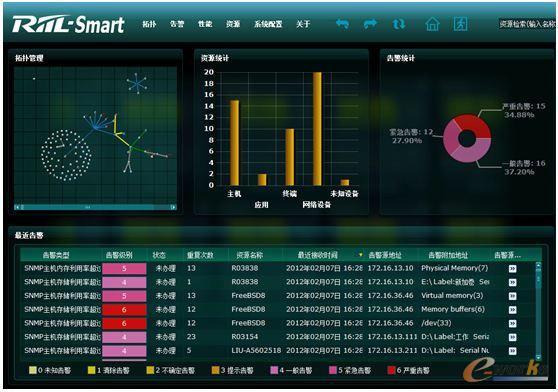Click topology panel horizontal scrollbar right arrow
Image resolution: width=558 pixels, height=392 pixels.
pos(173,207)
